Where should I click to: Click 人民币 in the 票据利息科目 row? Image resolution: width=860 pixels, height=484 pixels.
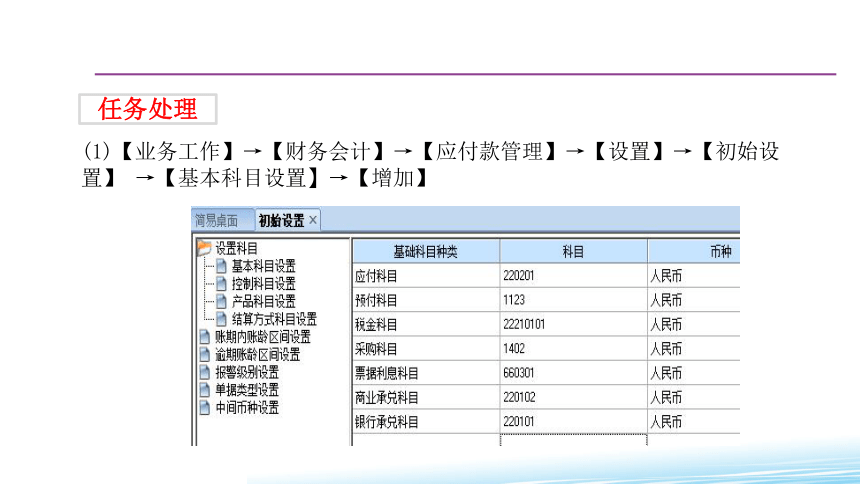pyautogui.click(x=666, y=373)
